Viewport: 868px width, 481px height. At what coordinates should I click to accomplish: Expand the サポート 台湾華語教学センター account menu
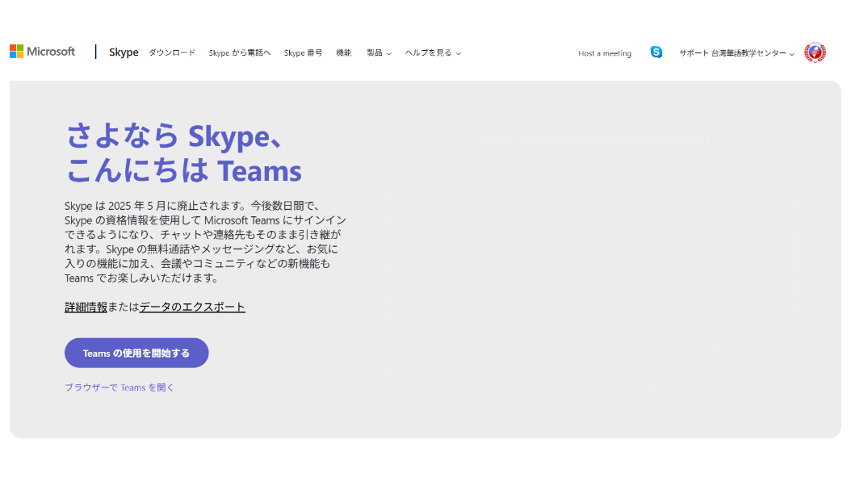(736, 53)
